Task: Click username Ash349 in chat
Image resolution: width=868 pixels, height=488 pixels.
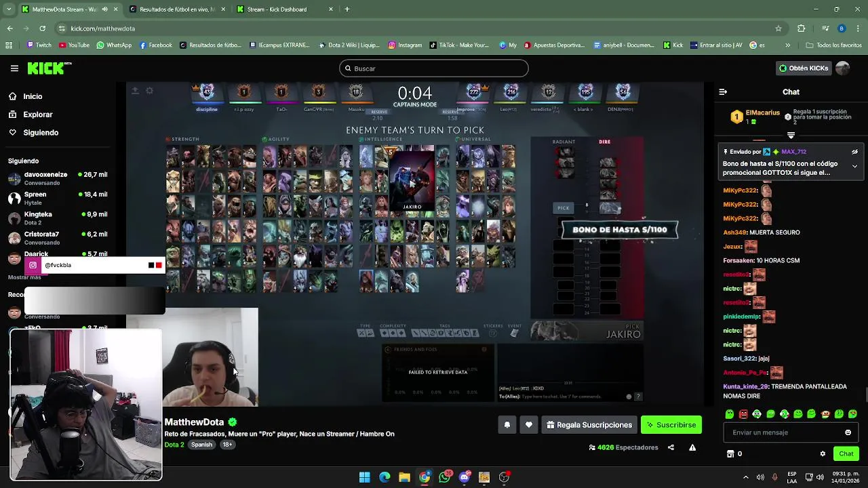Action: click(735, 232)
